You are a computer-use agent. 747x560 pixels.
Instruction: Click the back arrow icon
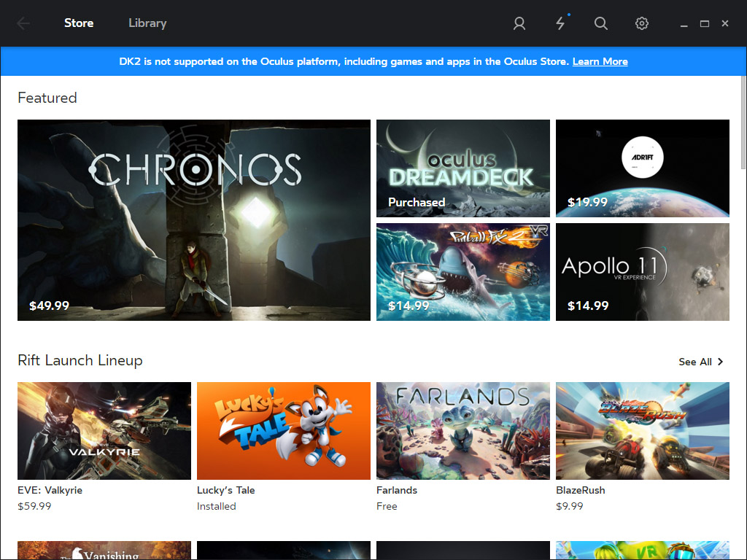(23, 23)
